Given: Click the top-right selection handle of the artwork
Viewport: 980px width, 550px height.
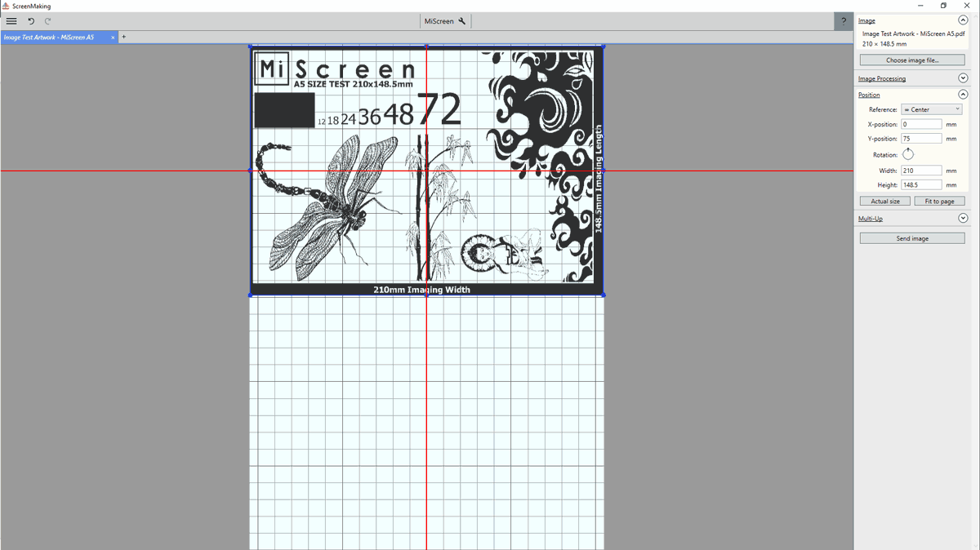Looking at the screenshot, I should pos(604,47).
